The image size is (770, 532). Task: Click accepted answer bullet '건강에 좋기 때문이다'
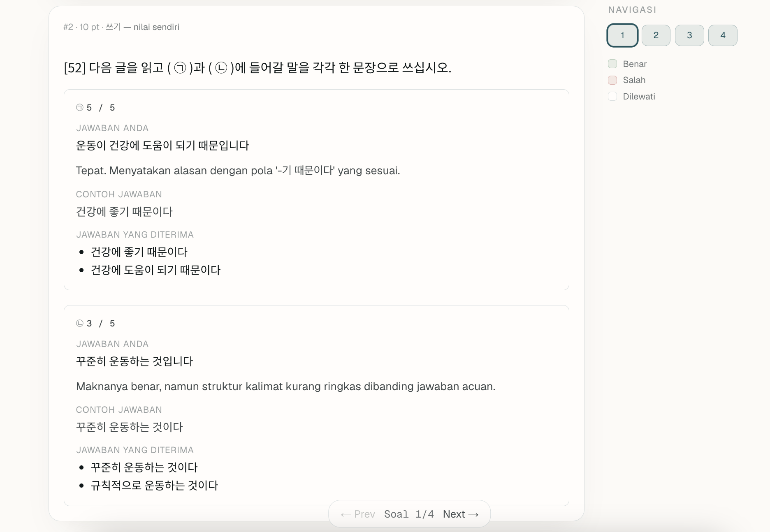pyautogui.click(x=139, y=252)
